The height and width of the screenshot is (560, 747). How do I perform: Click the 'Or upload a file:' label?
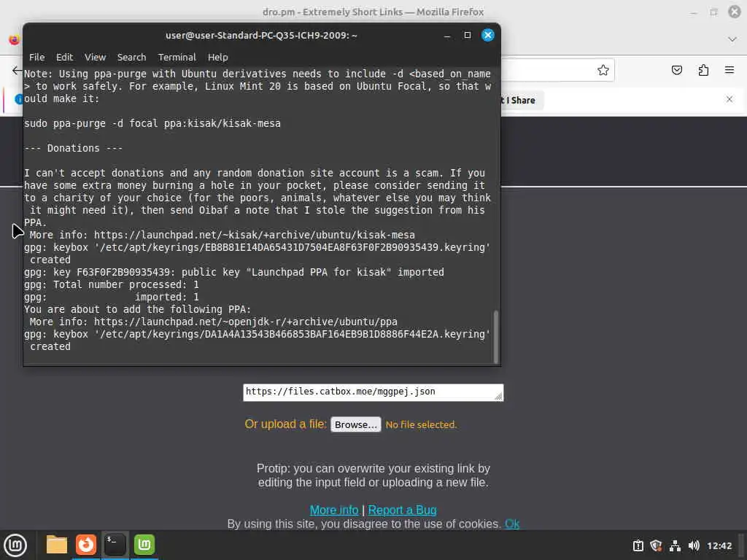point(286,424)
